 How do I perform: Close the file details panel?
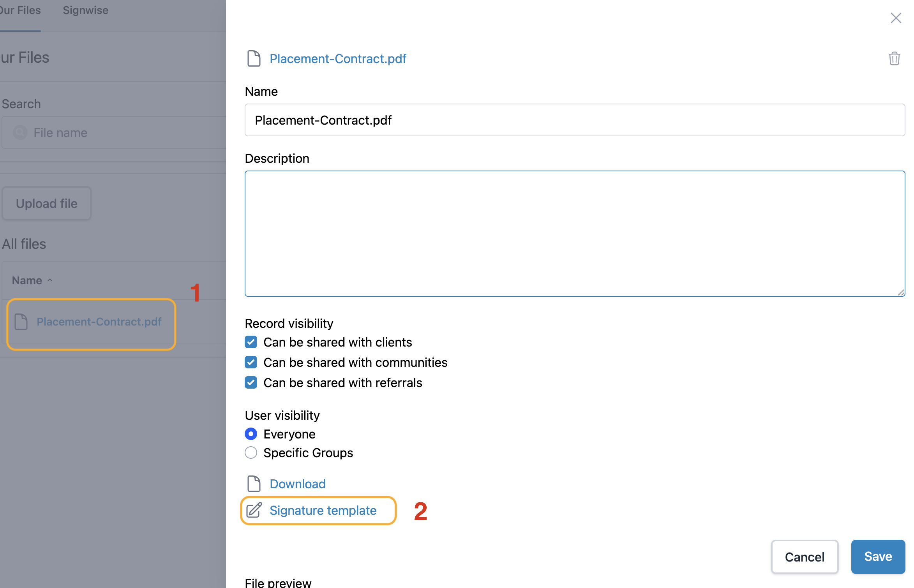tap(896, 18)
